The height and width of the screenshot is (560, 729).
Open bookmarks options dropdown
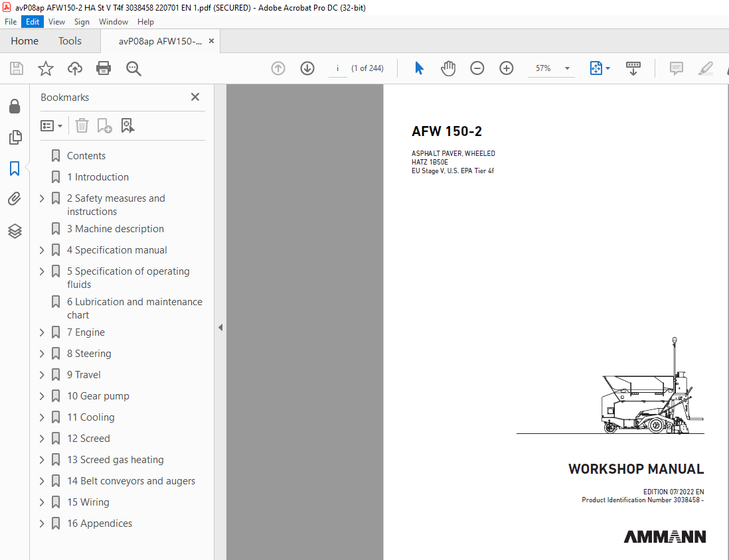(52, 125)
